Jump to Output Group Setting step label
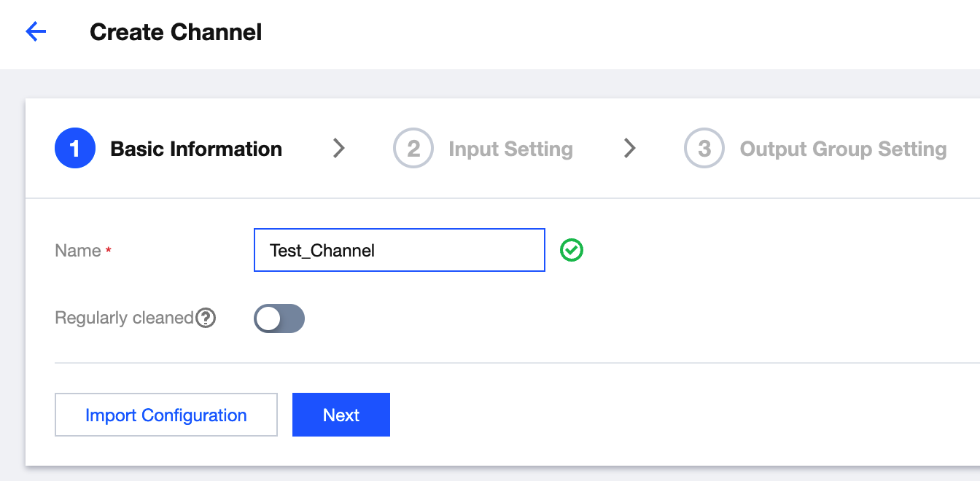 click(843, 149)
